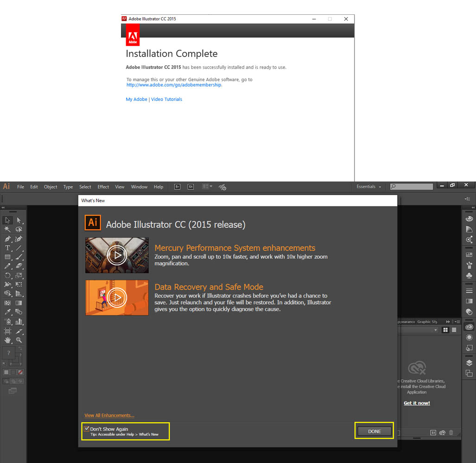476x463 pixels.
Task: Switch to the Graphic Styles tab
Action: 427,322
